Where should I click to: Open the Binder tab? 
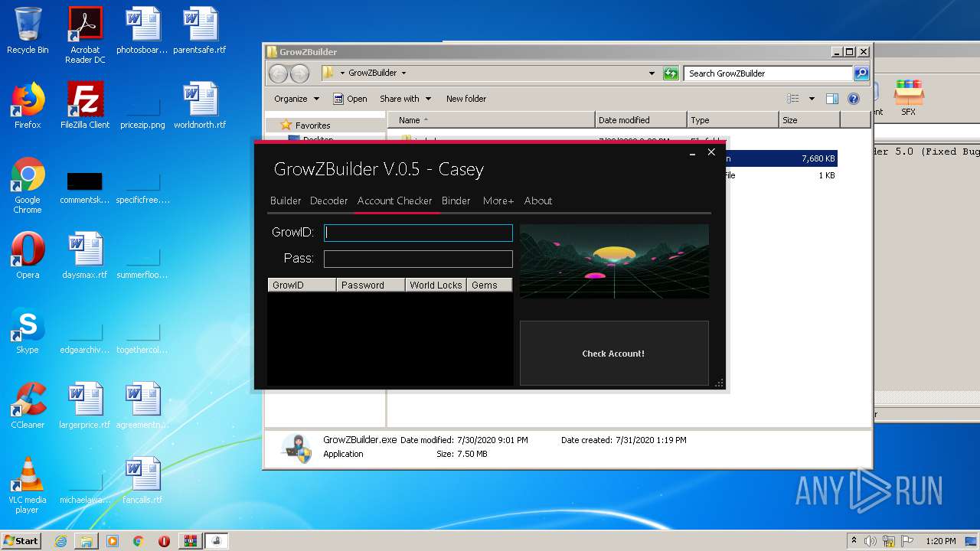tap(456, 201)
